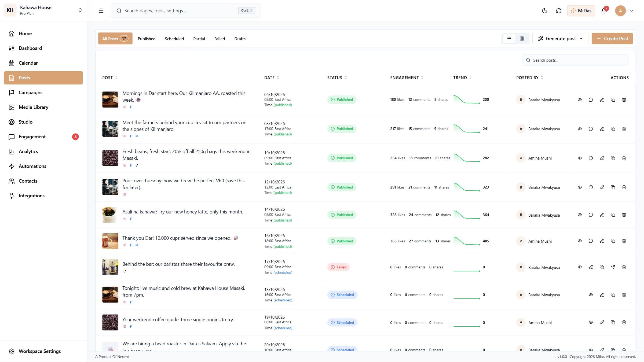Preview the Fresh beans post
This screenshot has height=362, width=644.
pos(580,158)
